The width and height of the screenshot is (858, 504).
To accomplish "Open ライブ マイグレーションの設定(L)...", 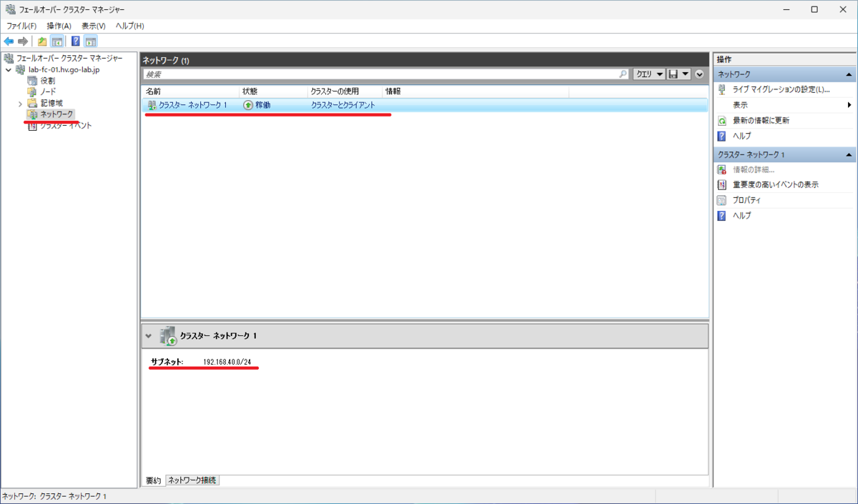I will click(781, 89).
